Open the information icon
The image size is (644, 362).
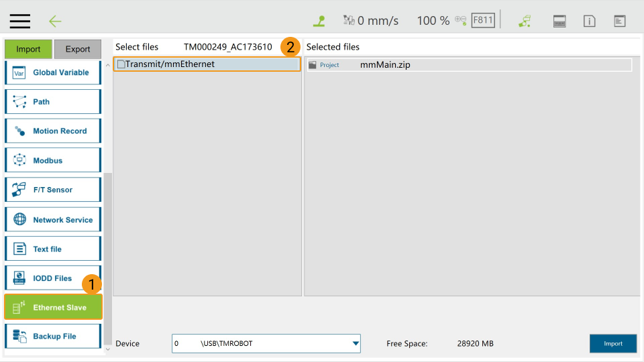(590, 21)
